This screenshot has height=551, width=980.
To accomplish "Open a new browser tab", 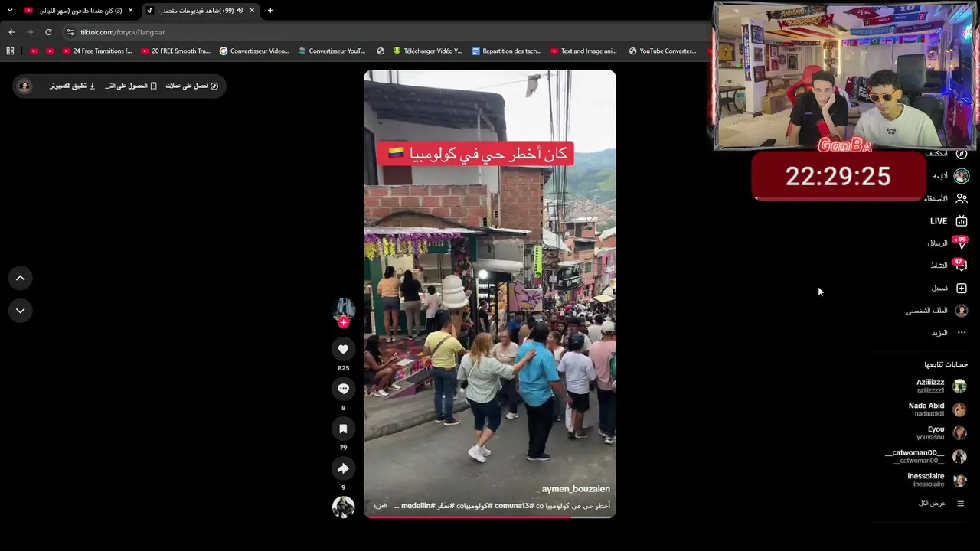I will [x=270, y=11].
